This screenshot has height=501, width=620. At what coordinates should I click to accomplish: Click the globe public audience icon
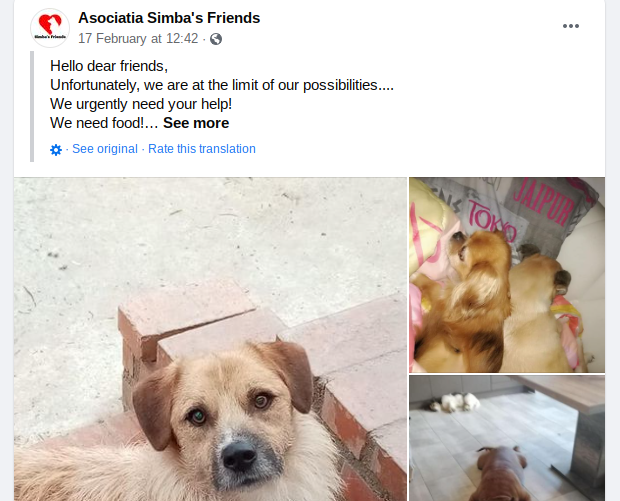(216, 39)
